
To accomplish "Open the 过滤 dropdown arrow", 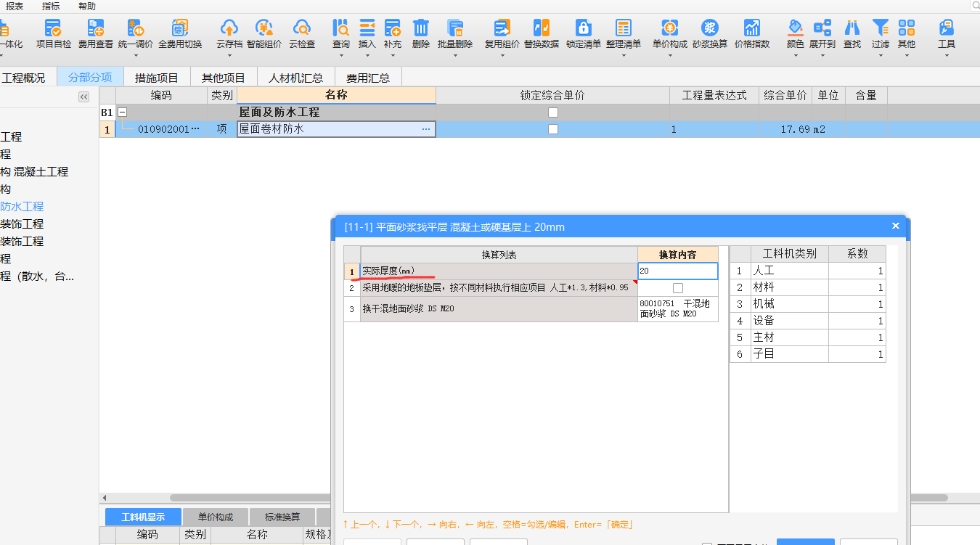I will point(881,55).
